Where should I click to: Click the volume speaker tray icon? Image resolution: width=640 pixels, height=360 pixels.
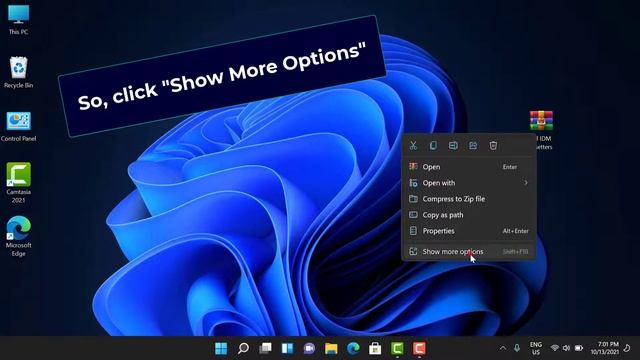(x=566, y=348)
